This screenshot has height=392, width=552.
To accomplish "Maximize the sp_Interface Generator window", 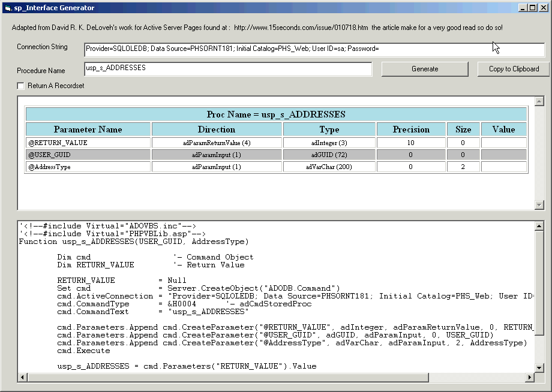I will [x=532, y=8].
